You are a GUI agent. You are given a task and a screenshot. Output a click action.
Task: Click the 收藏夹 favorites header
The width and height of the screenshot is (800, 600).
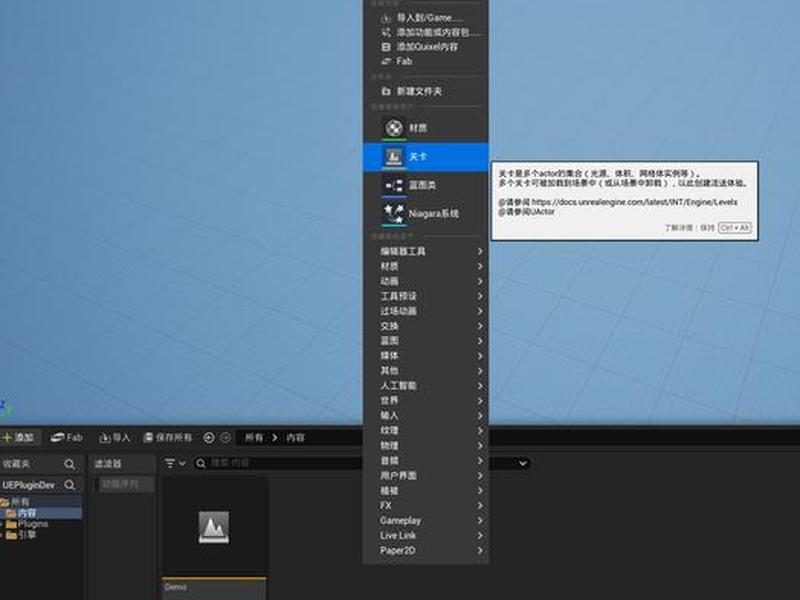click(16, 464)
